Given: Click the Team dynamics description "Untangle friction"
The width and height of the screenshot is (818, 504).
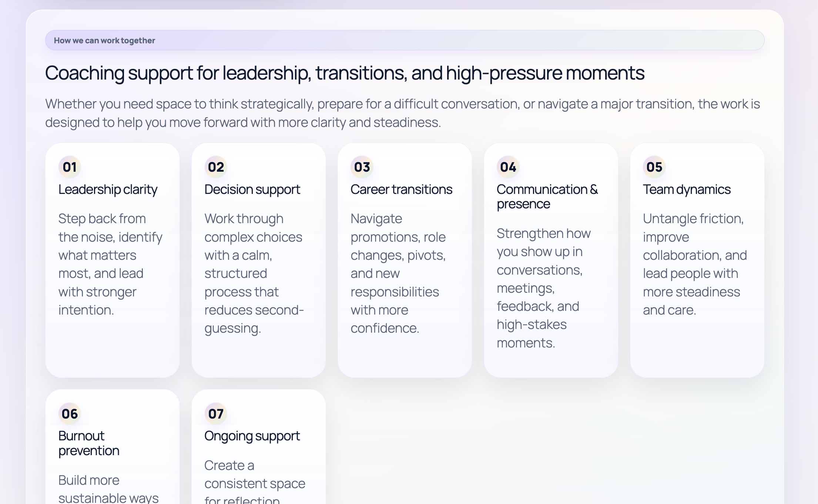Looking at the screenshot, I should coord(695,264).
